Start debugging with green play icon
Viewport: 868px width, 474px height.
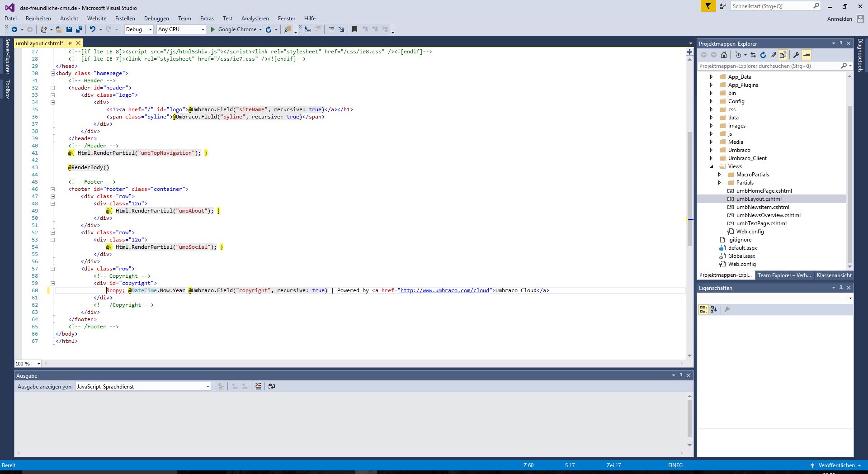coord(212,29)
